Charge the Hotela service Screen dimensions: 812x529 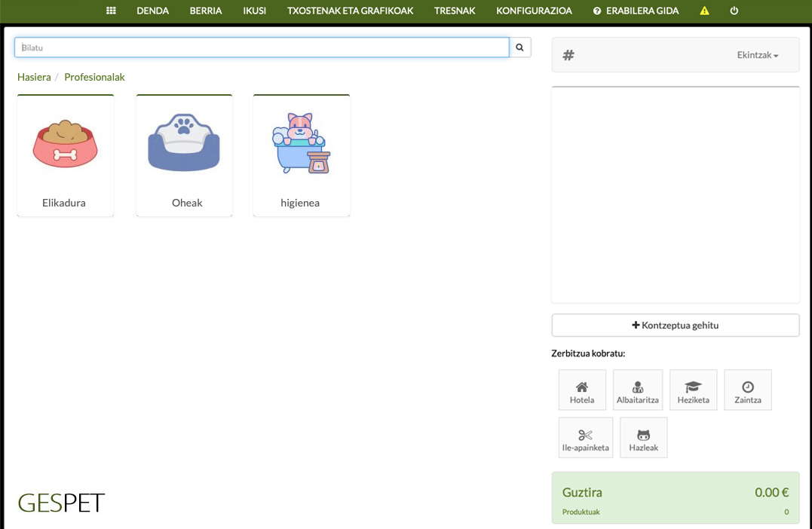[x=582, y=390]
